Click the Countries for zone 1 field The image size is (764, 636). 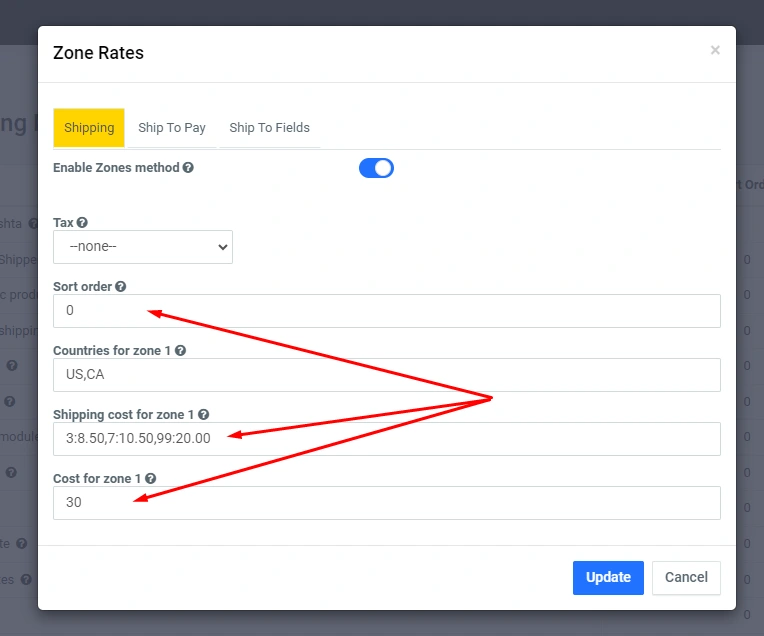[x=386, y=375]
